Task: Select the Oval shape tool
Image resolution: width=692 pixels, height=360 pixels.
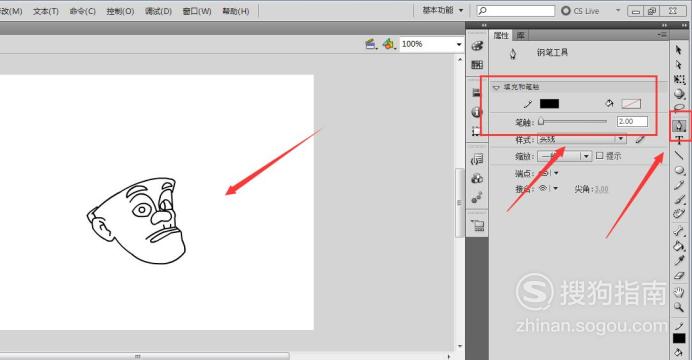Action: point(679,170)
